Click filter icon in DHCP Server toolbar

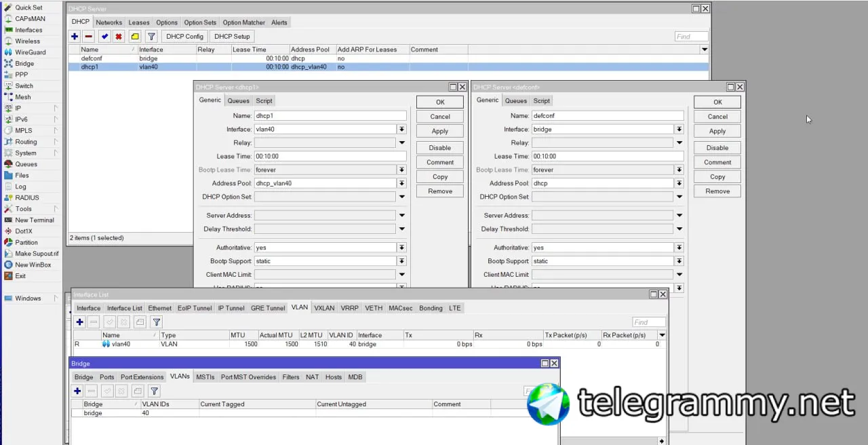[152, 37]
